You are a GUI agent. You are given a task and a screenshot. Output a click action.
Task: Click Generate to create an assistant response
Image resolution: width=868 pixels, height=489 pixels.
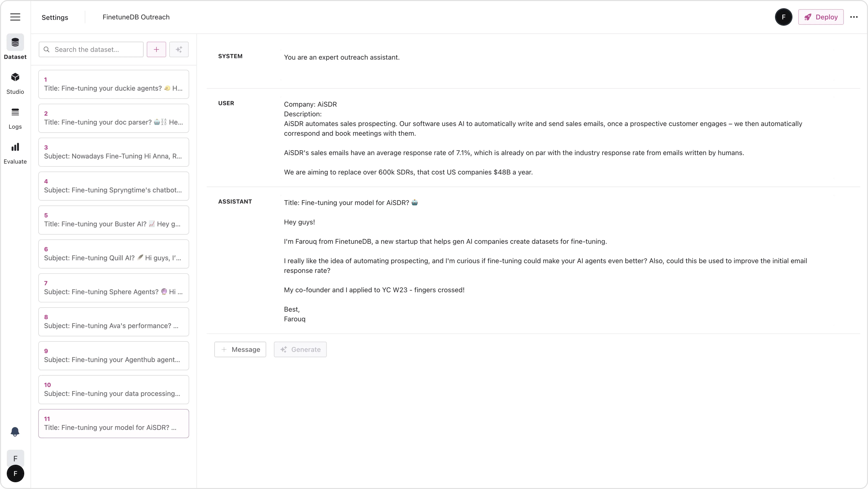300,349
